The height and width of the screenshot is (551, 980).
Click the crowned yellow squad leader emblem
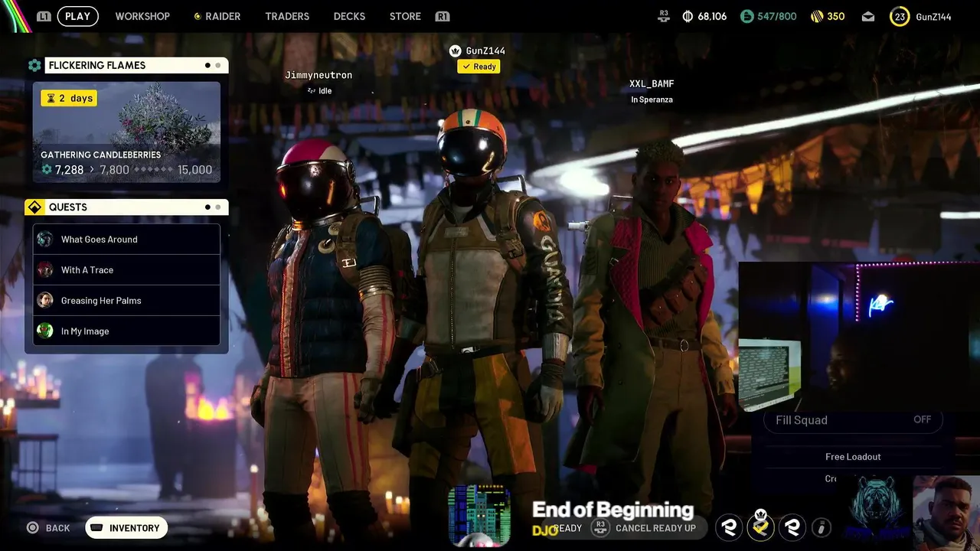(760, 526)
